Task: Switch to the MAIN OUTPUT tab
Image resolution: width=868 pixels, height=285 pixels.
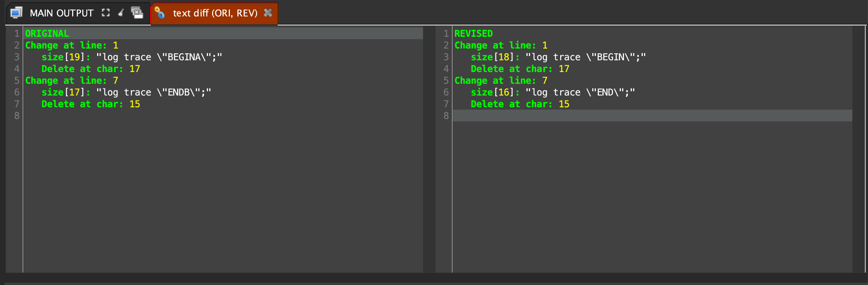Action: [x=61, y=13]
